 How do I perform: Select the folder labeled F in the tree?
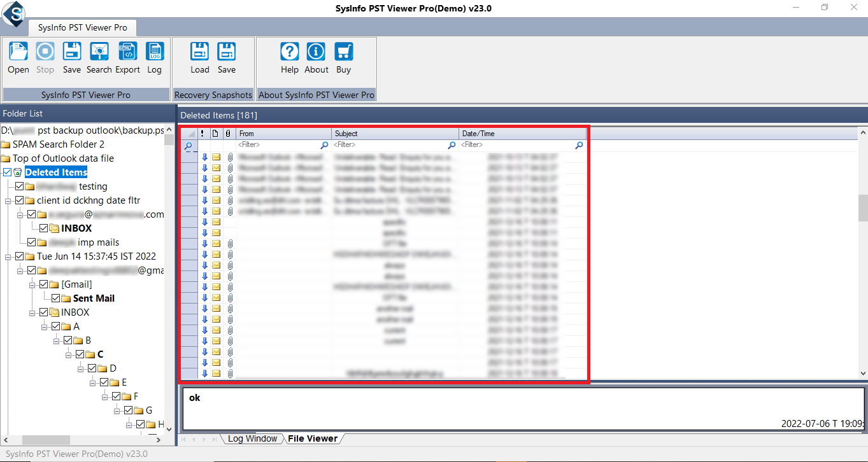pos(136,396)
